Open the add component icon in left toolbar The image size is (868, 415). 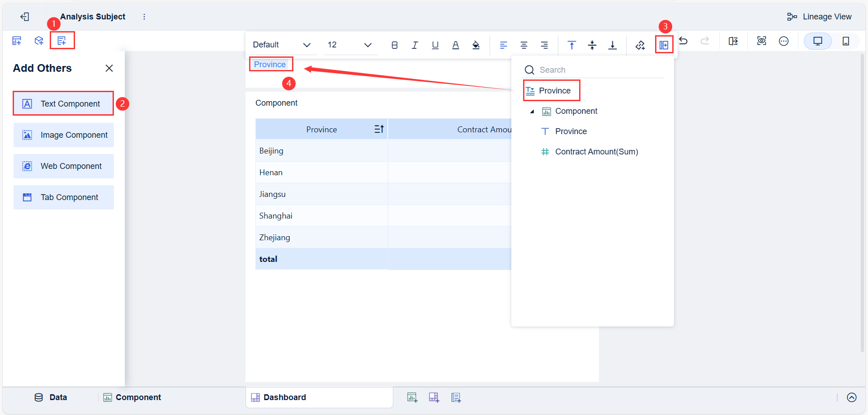point(17,41)
